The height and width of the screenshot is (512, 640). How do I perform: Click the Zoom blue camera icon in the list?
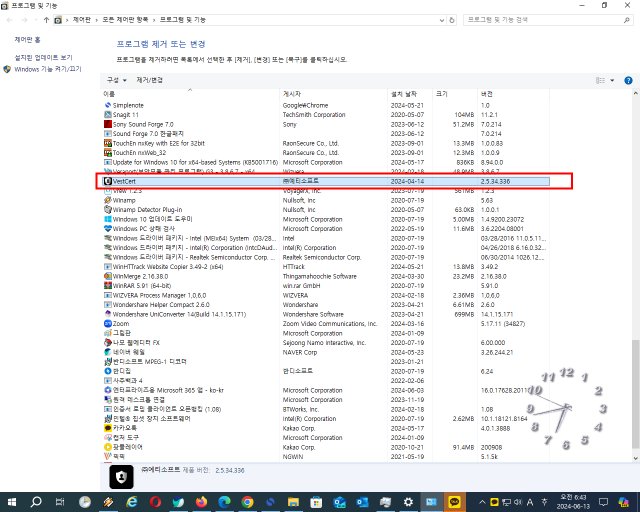point(108,324)
